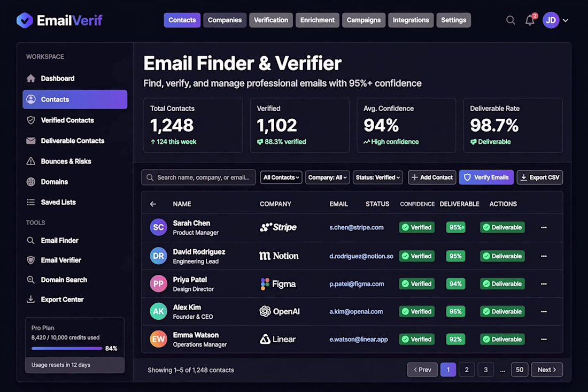The image size is (588, 392).
Task: Sort by the CONFIDENCE column header
Action: pos(417,204)
